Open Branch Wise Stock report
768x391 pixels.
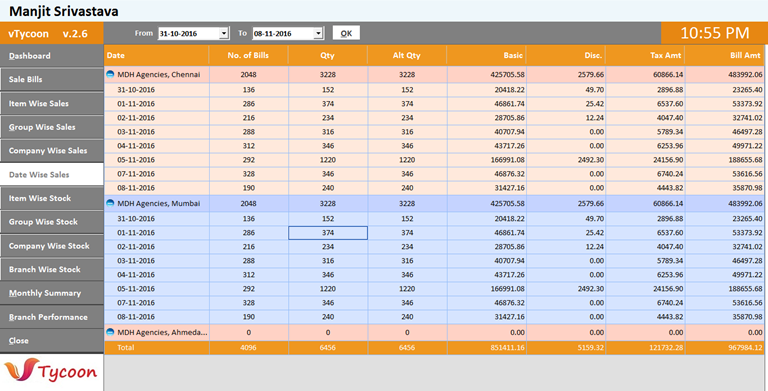point(51,269)
